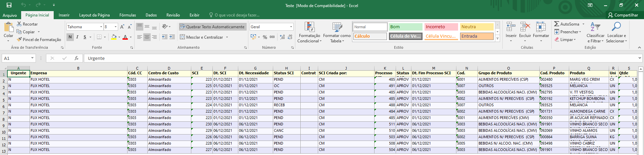Image resolution: width=644 pixels, height=155 pixels.
Task: Open the Tahoma font name dropdown
Action: coord(101,27)
